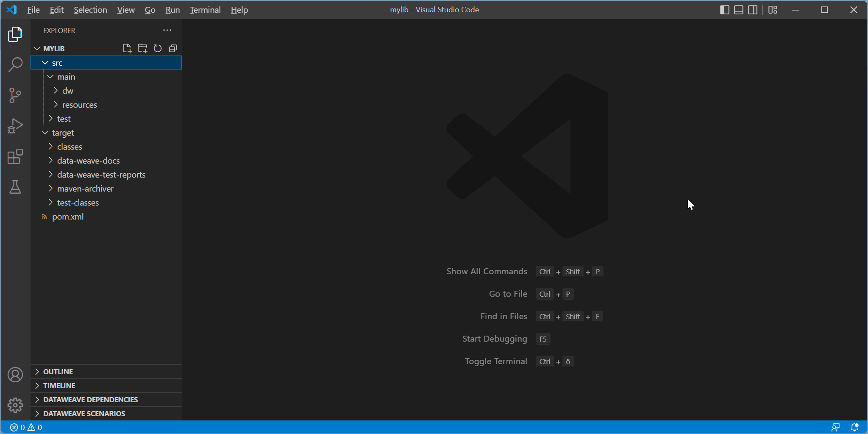868x434 pixels.
Task: Open the File menu
Action: click(33, 10)
